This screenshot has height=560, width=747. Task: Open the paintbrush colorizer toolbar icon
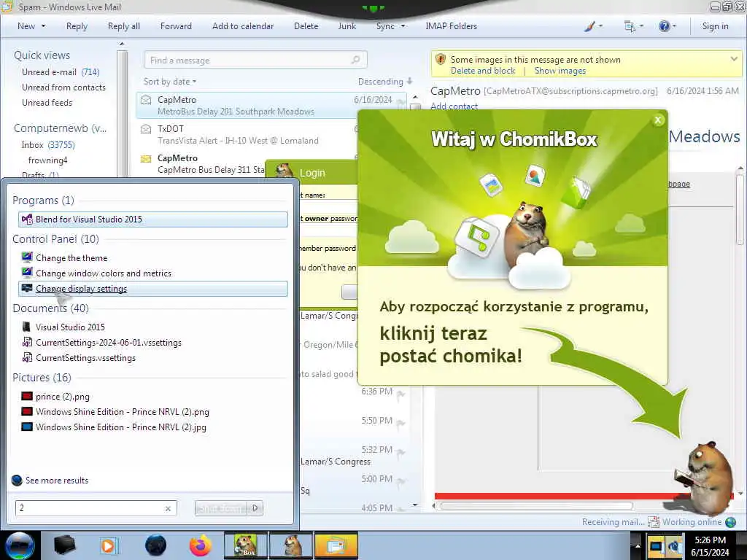click(x=589, y=26)
